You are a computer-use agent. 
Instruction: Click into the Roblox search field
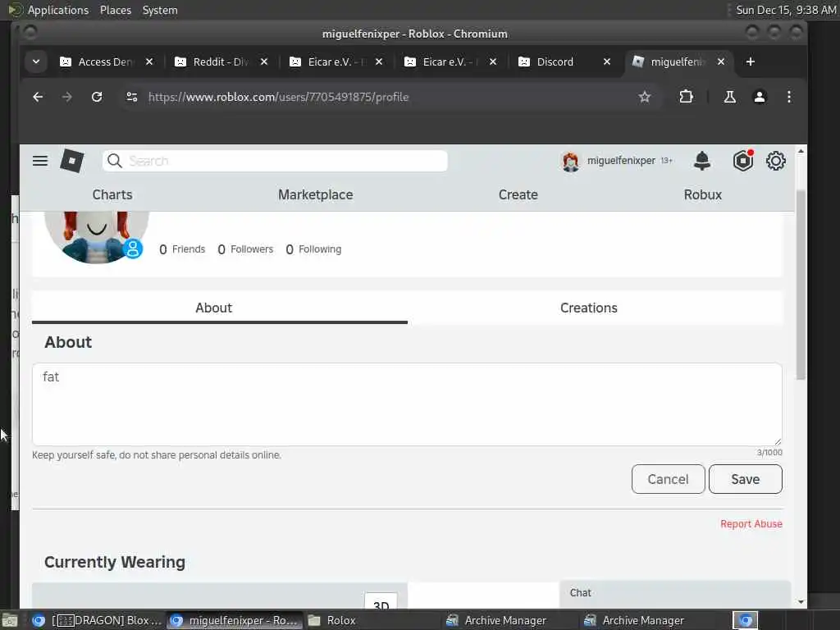pyautogui.click(x=275, y=161)
